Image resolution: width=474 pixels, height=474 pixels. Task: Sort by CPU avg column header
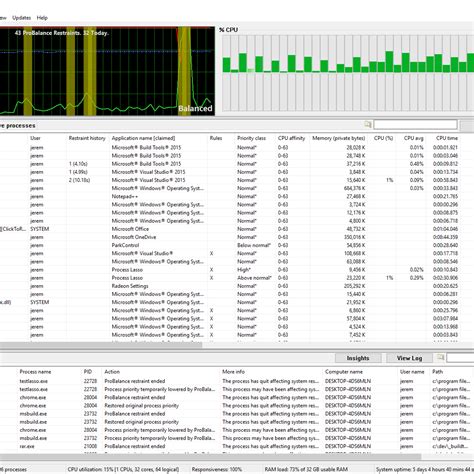[414, 138]
